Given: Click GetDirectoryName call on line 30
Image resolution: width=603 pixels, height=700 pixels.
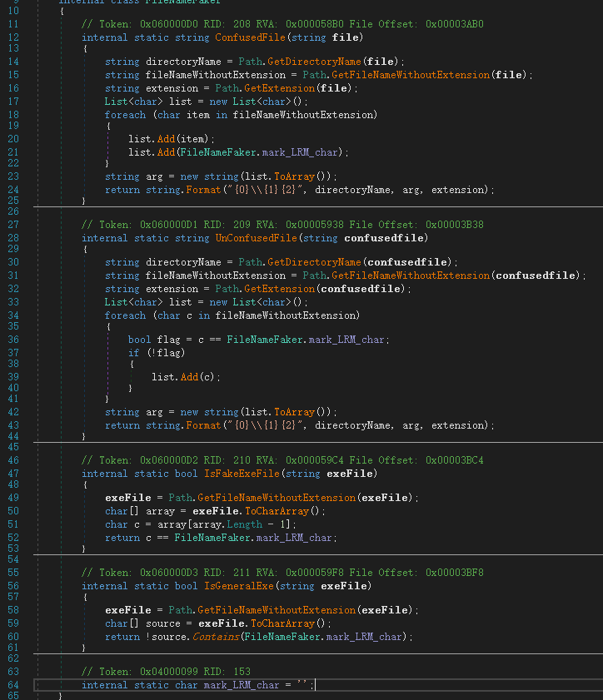Looking at the screenshot, I should click(x=314, y=262).
